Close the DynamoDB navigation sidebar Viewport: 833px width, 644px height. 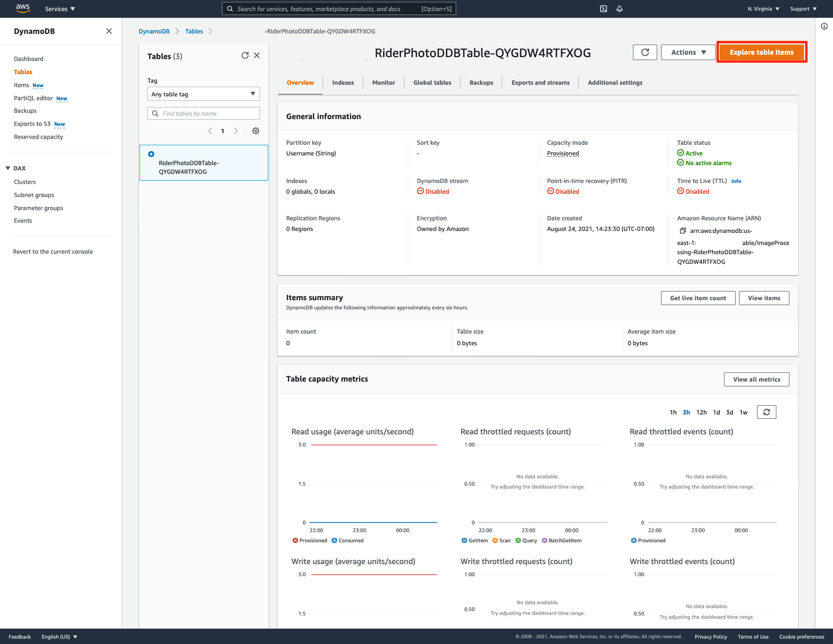click(x=109, y=31)
